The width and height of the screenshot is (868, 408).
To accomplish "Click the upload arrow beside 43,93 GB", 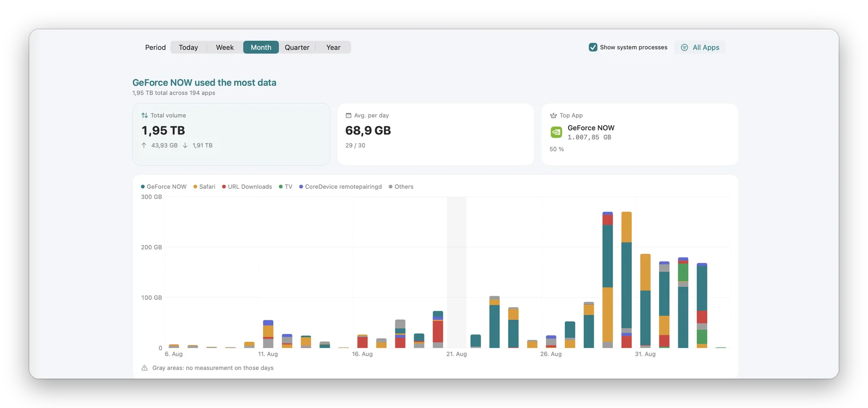I will (144, 146).
